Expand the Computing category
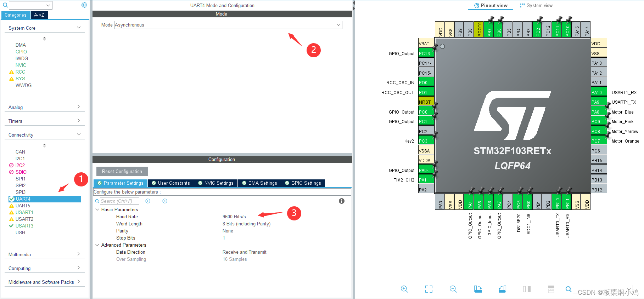644x299 pixels. point(79,268)
